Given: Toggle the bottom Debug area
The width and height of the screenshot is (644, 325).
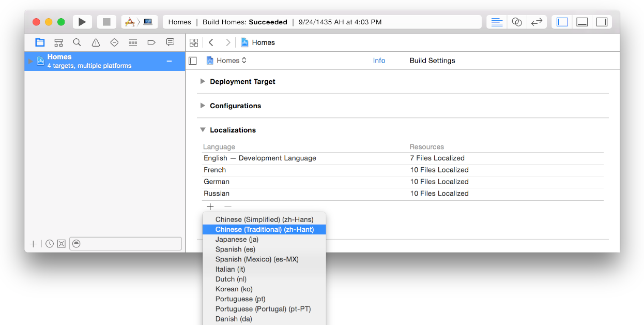Looking at the screenshot, I should 582,22.
